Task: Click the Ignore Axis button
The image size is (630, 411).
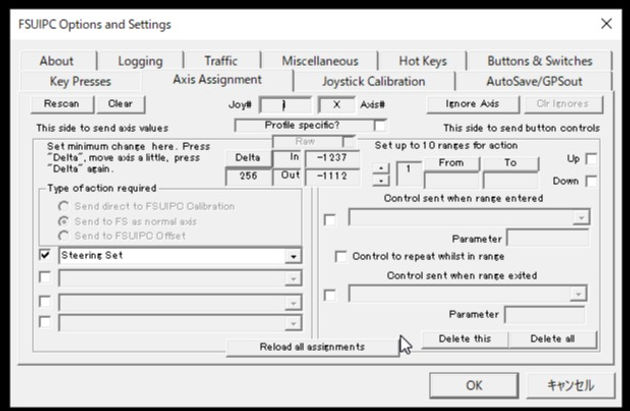Action: coord(472,104)
